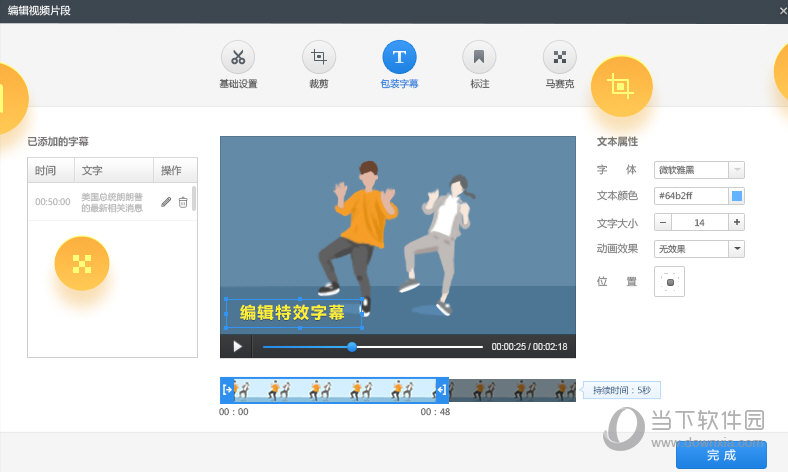Select the 编辑特效字幕 text box in preview
The height and width of the screenshot is (472, 788).
[x=294, y=313]
